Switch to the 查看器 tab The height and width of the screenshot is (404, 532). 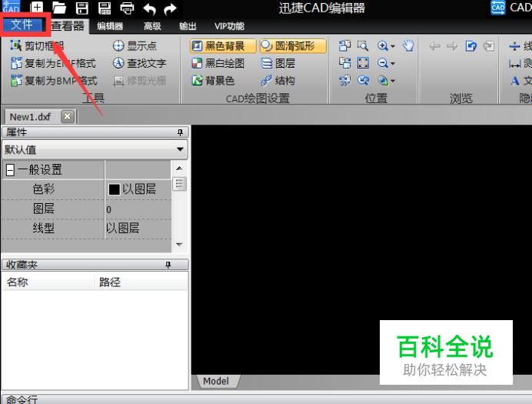tap(68, 26)
